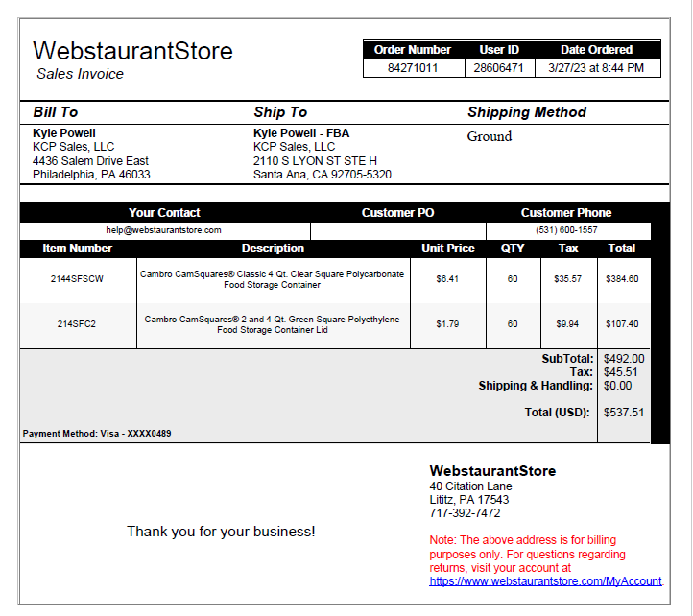
Task: Click the Green Square Polyethylene lid description
Action: point(273,325)
